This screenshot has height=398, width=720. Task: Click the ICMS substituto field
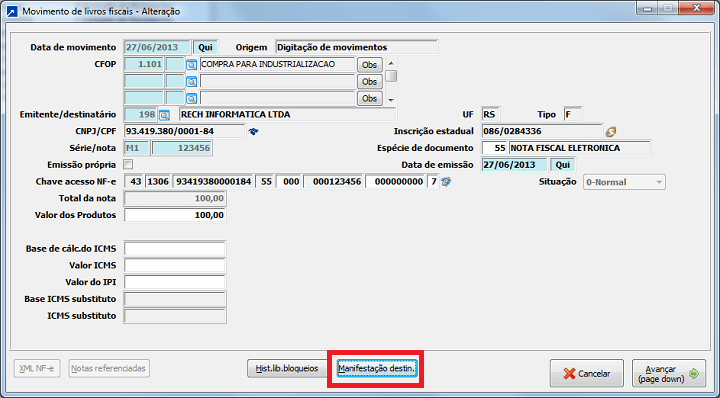point(175,316)
